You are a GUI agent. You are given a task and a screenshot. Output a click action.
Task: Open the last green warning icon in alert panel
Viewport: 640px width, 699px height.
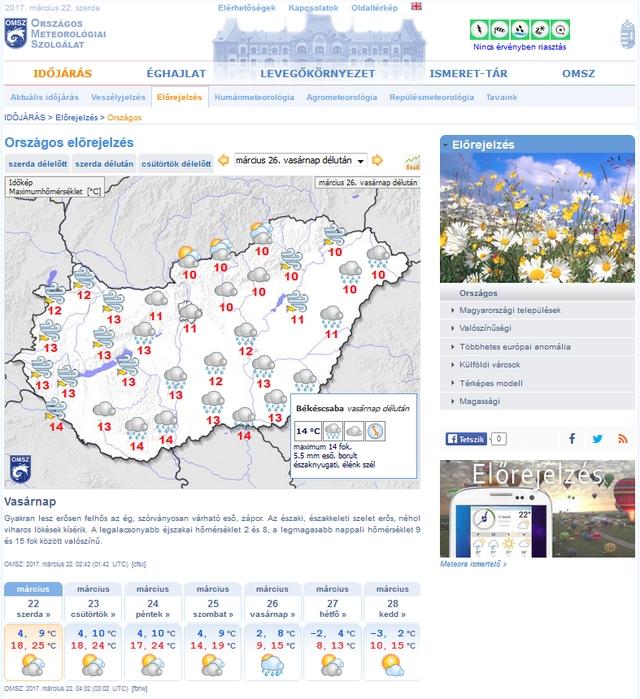coord(560,30)
